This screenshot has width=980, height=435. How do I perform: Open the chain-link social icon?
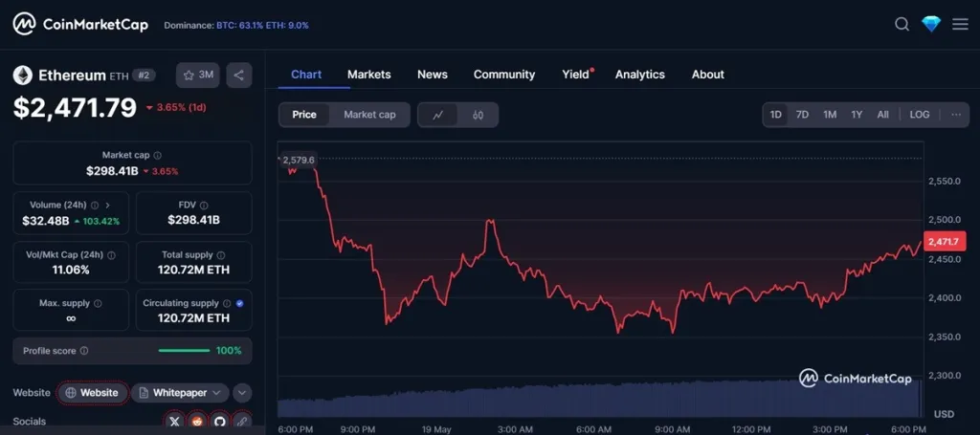tap(242, 422)
